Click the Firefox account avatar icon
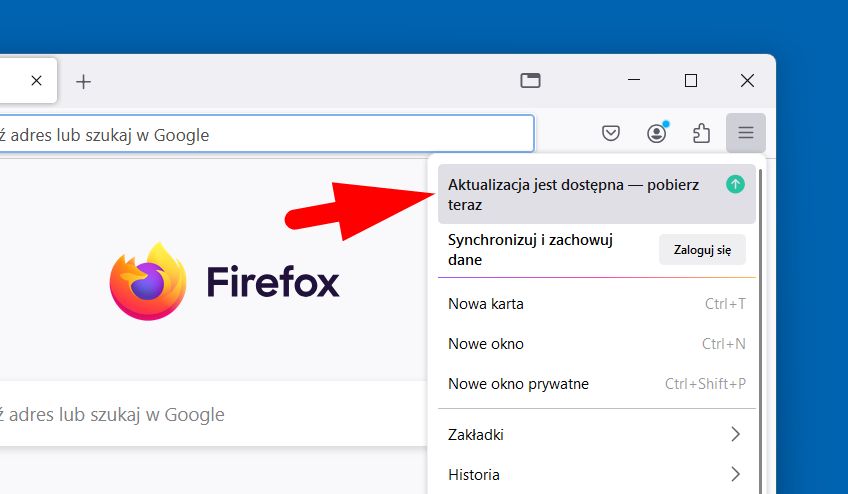The height and width of the screenshot is (494, 848). point(657,133)
